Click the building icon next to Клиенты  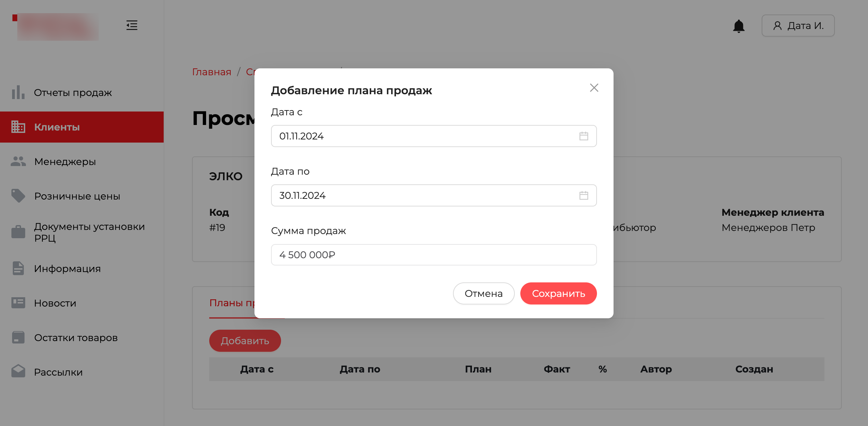(x=18, y=127)
